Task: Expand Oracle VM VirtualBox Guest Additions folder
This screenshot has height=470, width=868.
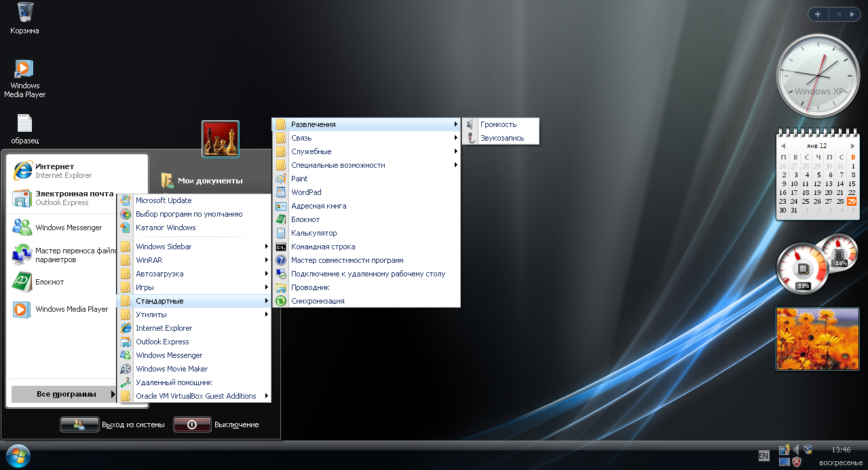Action: coord(194,396)
